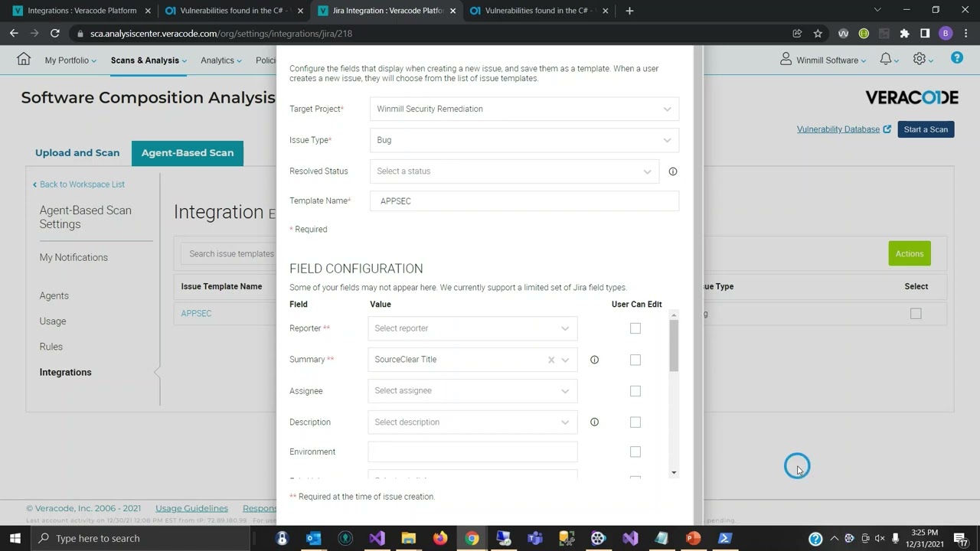
Task: Reload the page in Chrome
Action: click(55, 34)
